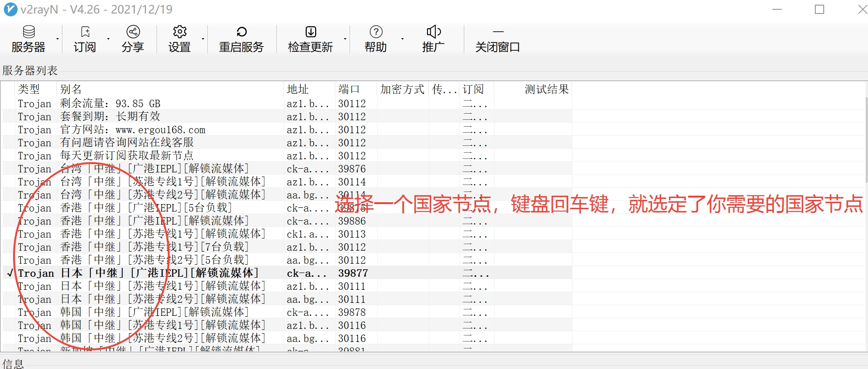Image resolution: width=868 pixels, height=369 pixels.
Task: Click 重启服务 to restart the service
Action: pyautogui.click(x=241, y=39)
